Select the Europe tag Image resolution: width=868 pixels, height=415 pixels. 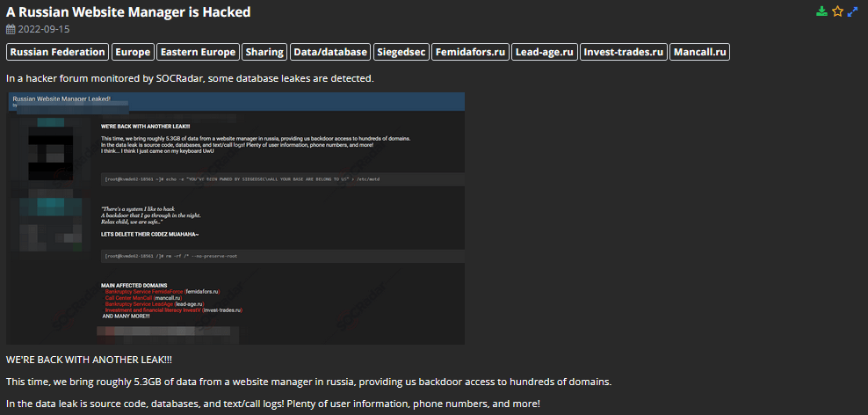(133, 52)
